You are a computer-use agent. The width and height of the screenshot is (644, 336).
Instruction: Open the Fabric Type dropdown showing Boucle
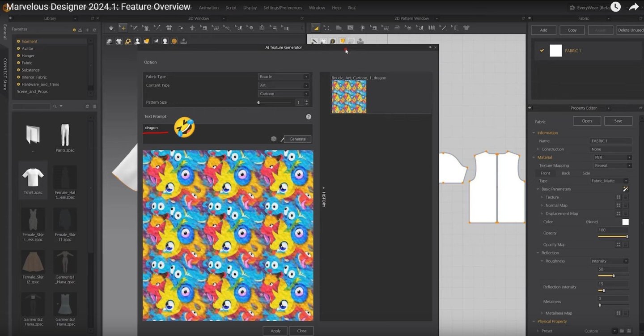point(284,77)
